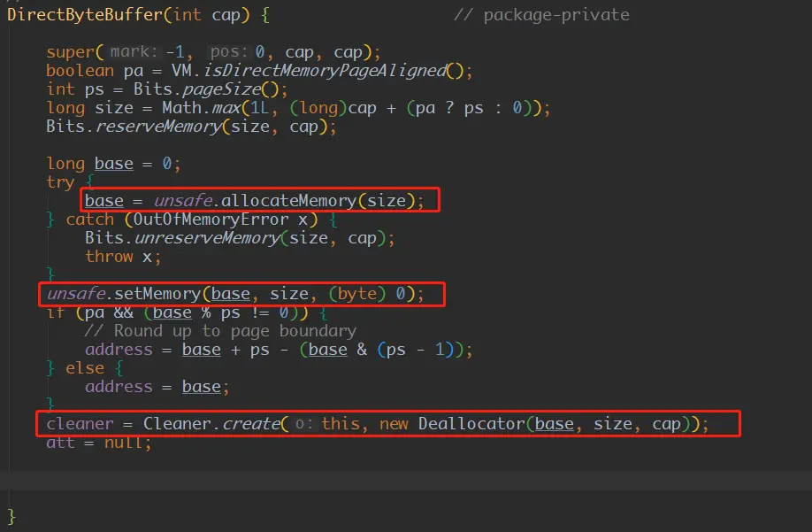
Task: Click the 'reserveMemory' method call
Action: tap(158, 127)
